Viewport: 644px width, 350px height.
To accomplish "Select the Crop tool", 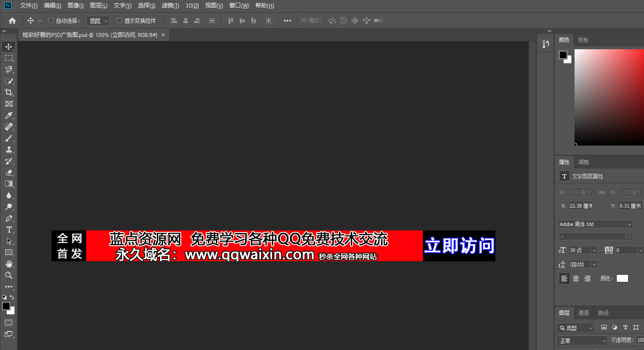I will click(9, 92).
